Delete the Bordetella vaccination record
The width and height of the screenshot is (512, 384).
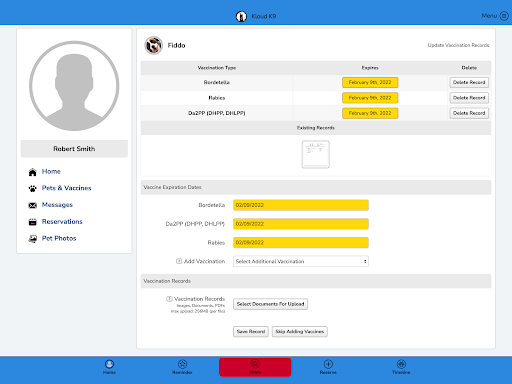pos(469,82)
